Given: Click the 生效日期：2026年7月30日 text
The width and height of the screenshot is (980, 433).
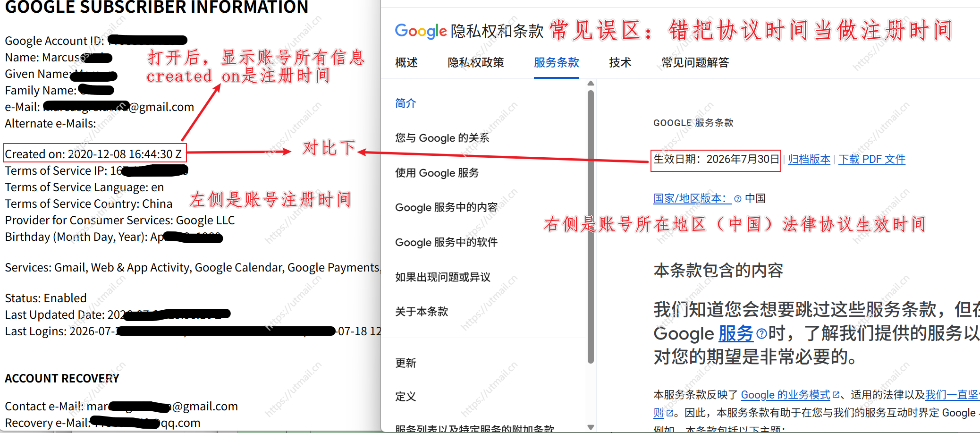Looking at the screenshot, I should 716,160.
